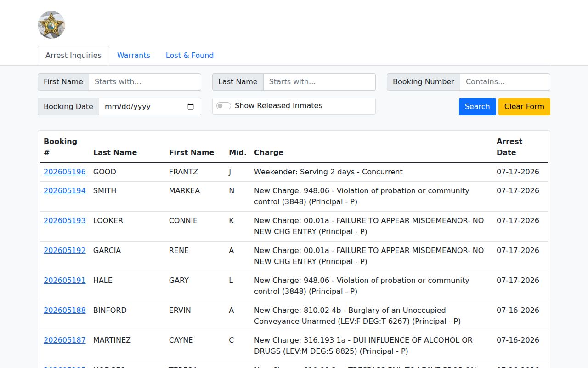
Task: Select last name MARTINEZ in table
Action: (112, 340)
